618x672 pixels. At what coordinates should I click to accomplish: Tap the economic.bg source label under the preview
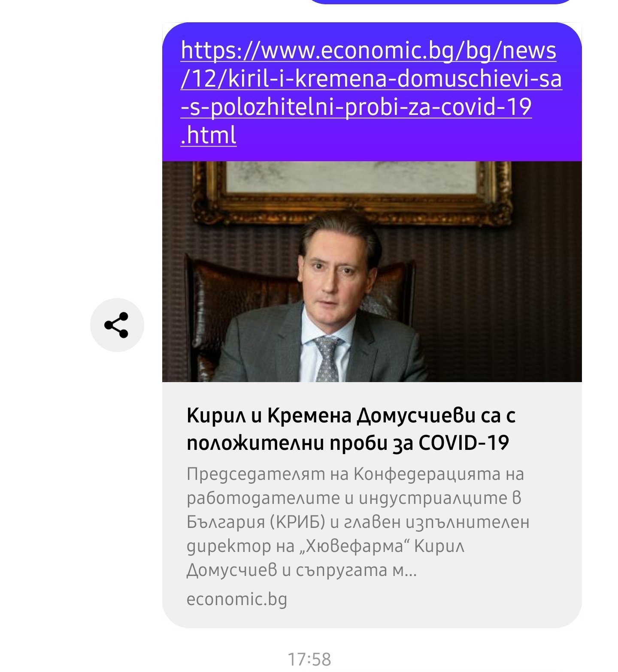[x=237, y=599]
